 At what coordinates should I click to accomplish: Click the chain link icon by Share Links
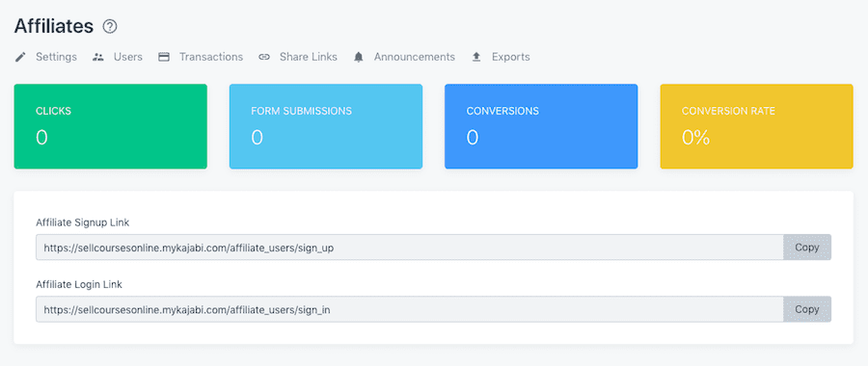coord(264,57)
